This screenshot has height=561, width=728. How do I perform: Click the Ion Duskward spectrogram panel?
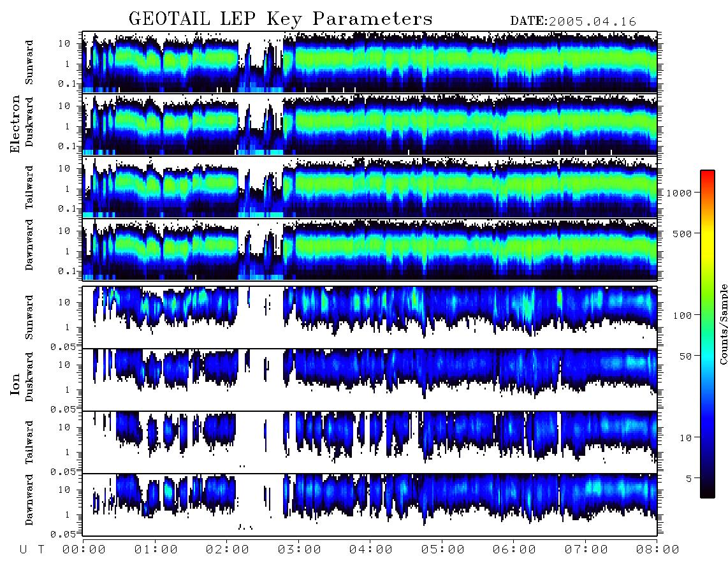[x=370, y=380]
